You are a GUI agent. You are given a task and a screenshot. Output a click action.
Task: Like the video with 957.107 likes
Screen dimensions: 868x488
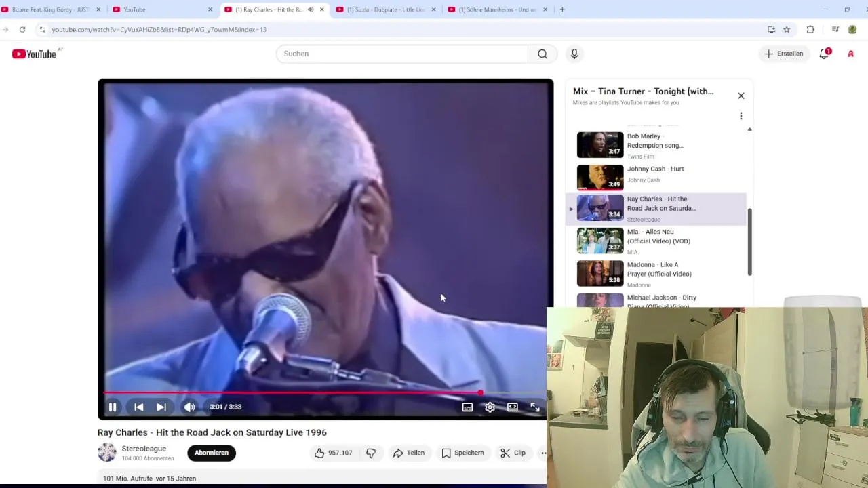(x=333, y=453)
